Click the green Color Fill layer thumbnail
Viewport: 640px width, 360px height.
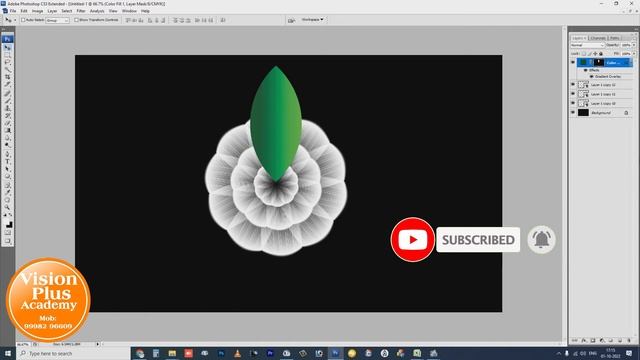coord(583,62)
